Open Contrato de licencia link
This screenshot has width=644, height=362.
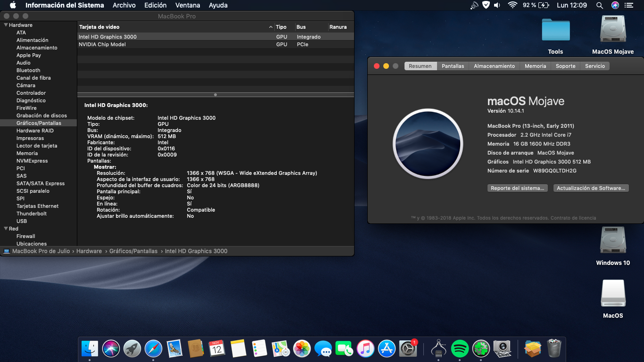pos(573,218)
